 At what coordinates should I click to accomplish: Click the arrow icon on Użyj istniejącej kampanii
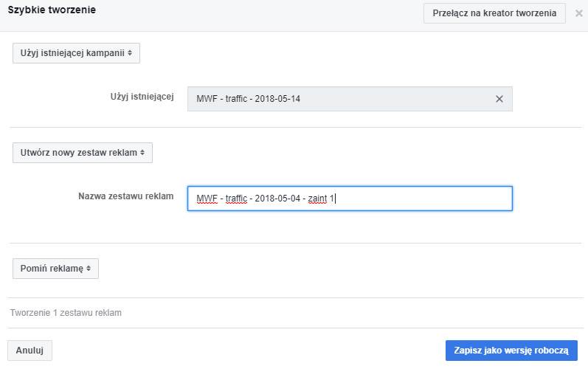130,53
